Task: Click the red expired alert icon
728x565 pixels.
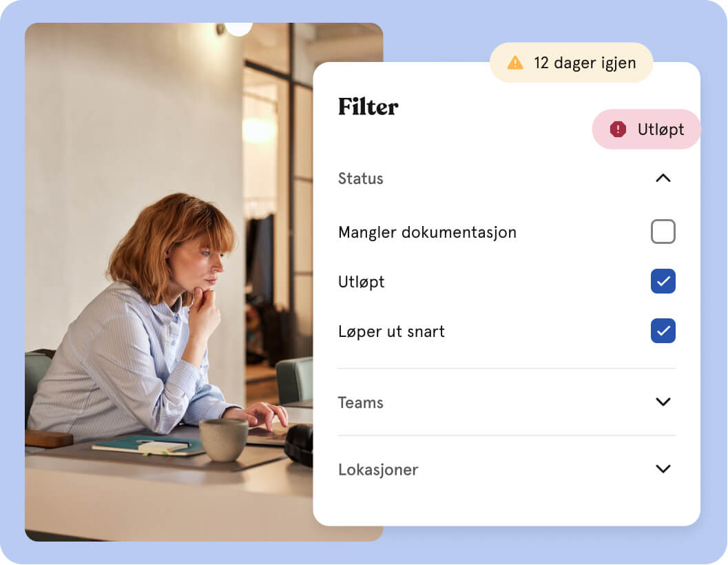Action: coord(618,129)
